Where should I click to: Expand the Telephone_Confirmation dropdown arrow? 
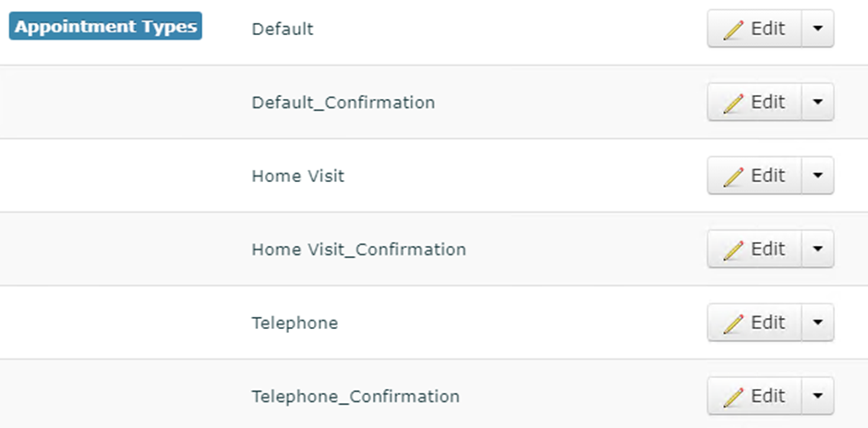[x=817, y=397]
